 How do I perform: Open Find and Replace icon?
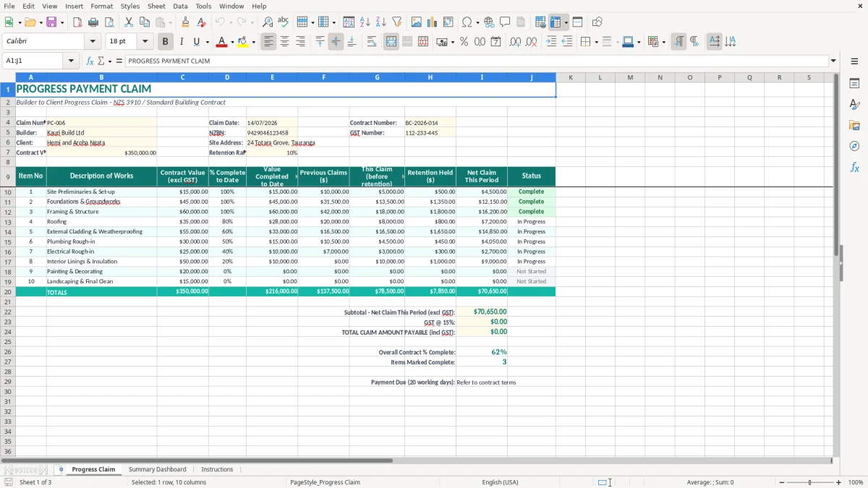point(268,22)
